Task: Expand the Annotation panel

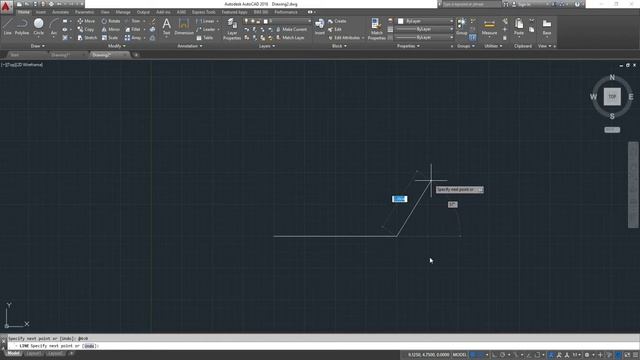Action: click(190, 46)
